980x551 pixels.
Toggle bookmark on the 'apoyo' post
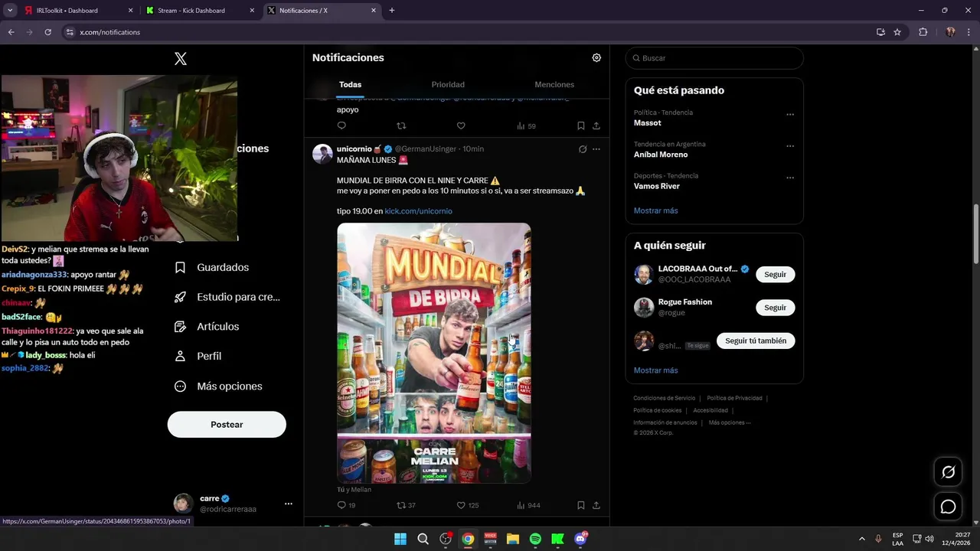coord(580,126)
